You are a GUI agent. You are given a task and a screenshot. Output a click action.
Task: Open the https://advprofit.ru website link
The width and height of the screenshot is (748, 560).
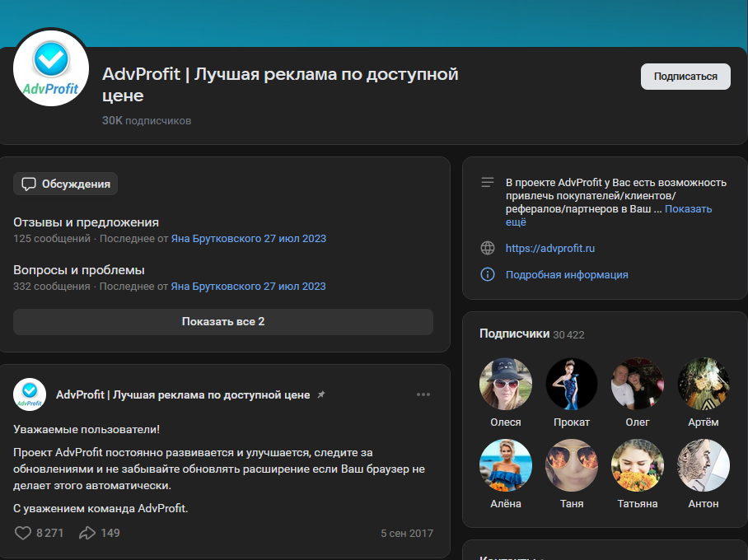point(550,248)
